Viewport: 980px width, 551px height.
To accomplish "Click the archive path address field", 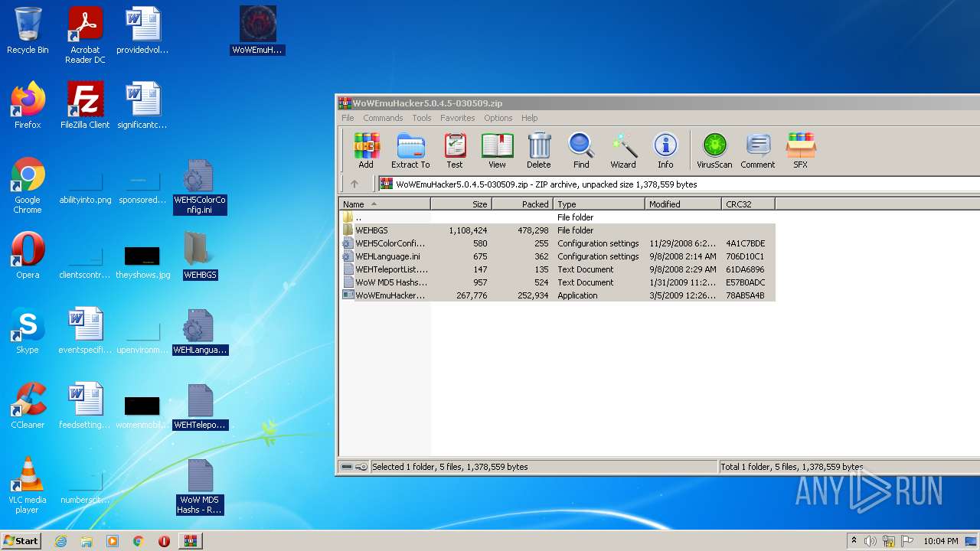I will click(679, 184).
